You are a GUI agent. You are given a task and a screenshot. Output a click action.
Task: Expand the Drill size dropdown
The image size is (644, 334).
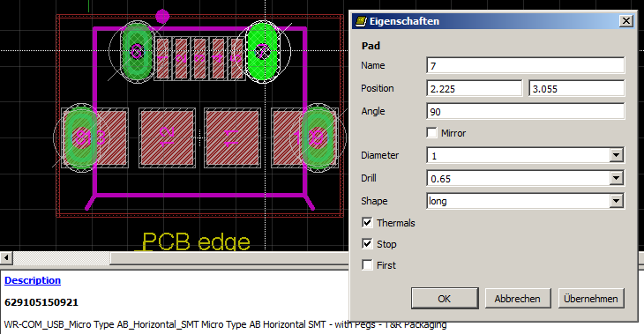[616, 178]
